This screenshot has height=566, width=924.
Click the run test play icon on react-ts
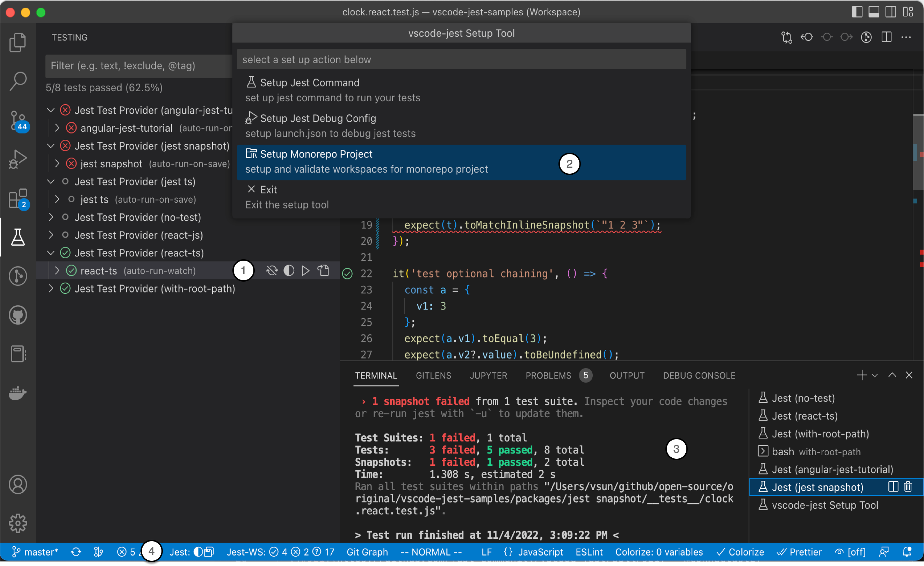pyautogui.click(x=306, y=271)
